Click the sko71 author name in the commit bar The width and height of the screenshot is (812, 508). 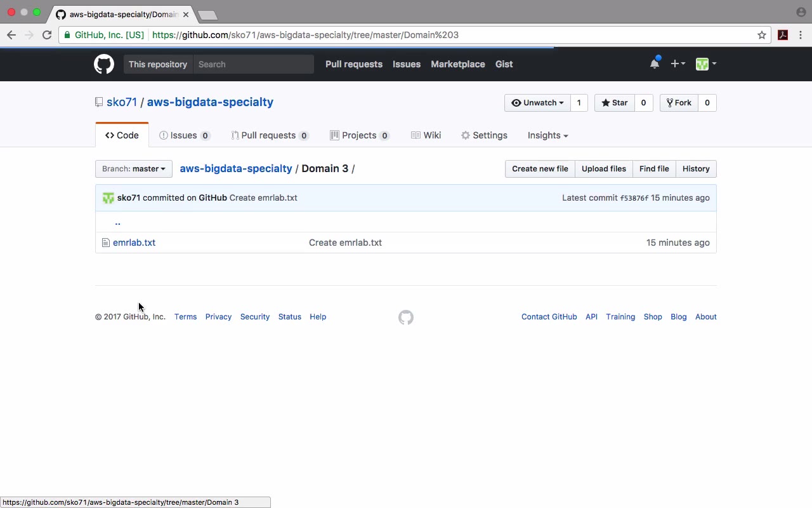pyautogui.click(x=129, y=198)
